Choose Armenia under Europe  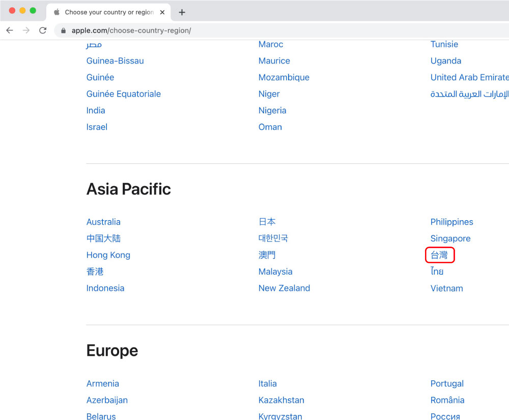pos(103,384)
